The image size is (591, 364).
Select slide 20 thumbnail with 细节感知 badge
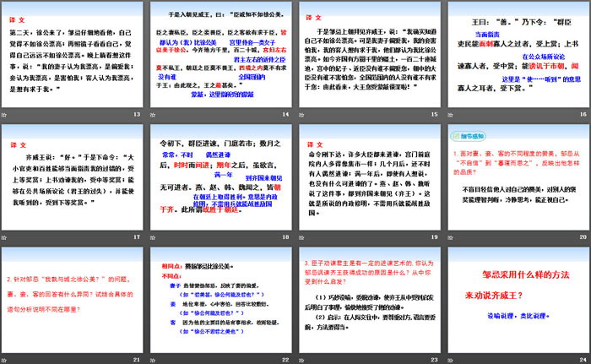(518, 177)
